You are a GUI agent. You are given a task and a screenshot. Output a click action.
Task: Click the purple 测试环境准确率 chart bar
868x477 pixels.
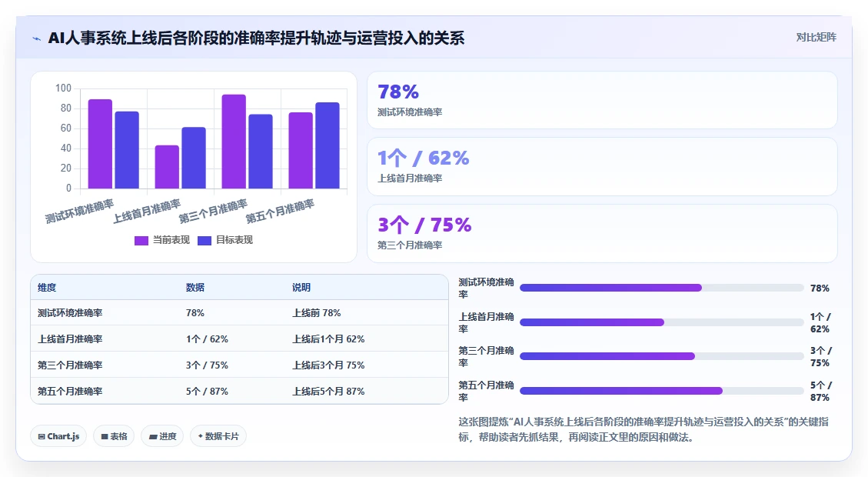coord(100,144)
